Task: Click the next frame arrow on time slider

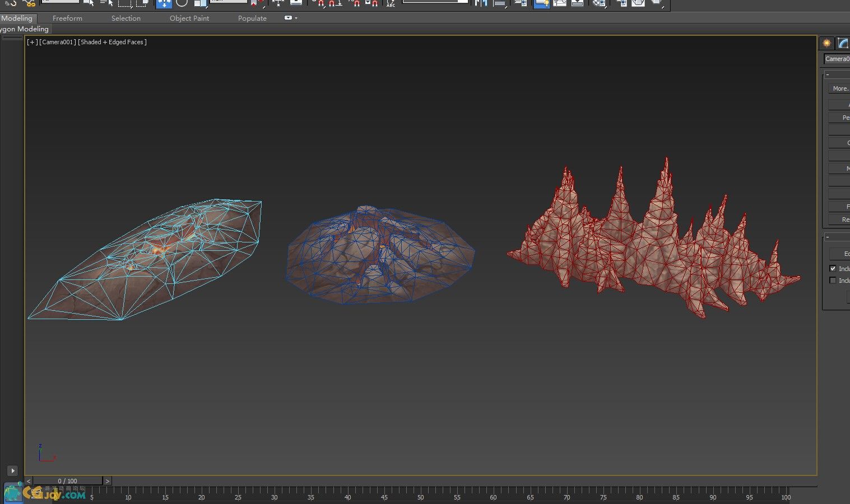Action: point(108,481)
